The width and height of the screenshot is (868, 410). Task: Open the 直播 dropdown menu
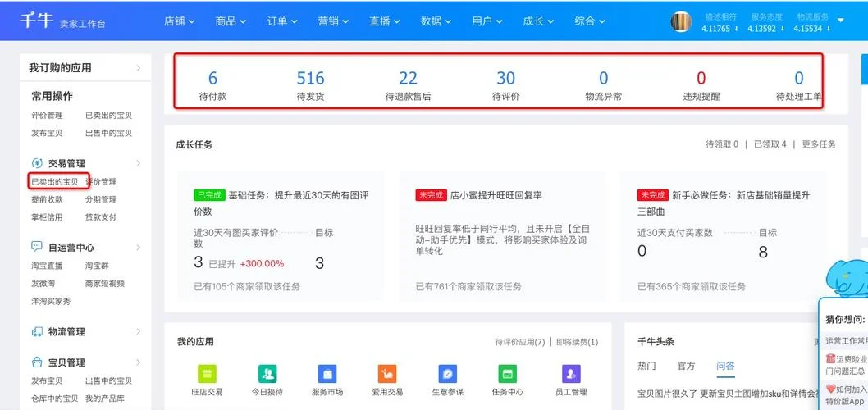pyautogui.click(x=385, y=21)
